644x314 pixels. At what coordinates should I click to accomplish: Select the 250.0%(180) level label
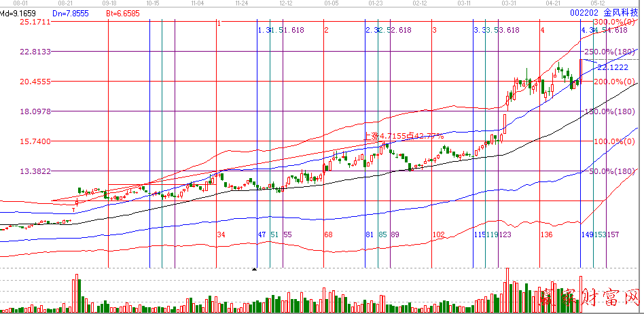[614, 52]
